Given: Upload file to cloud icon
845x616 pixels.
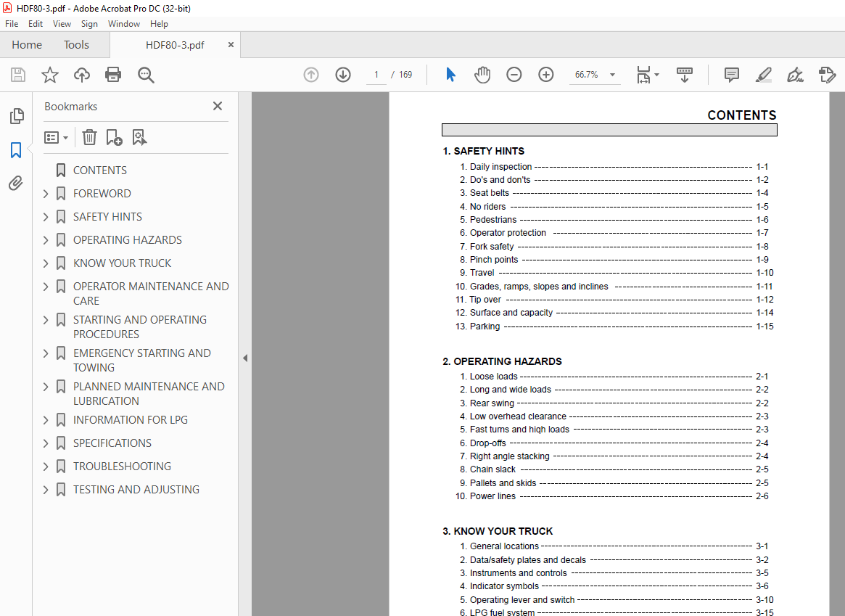Looking at the screenshot, I should click(x=81, y=75).
